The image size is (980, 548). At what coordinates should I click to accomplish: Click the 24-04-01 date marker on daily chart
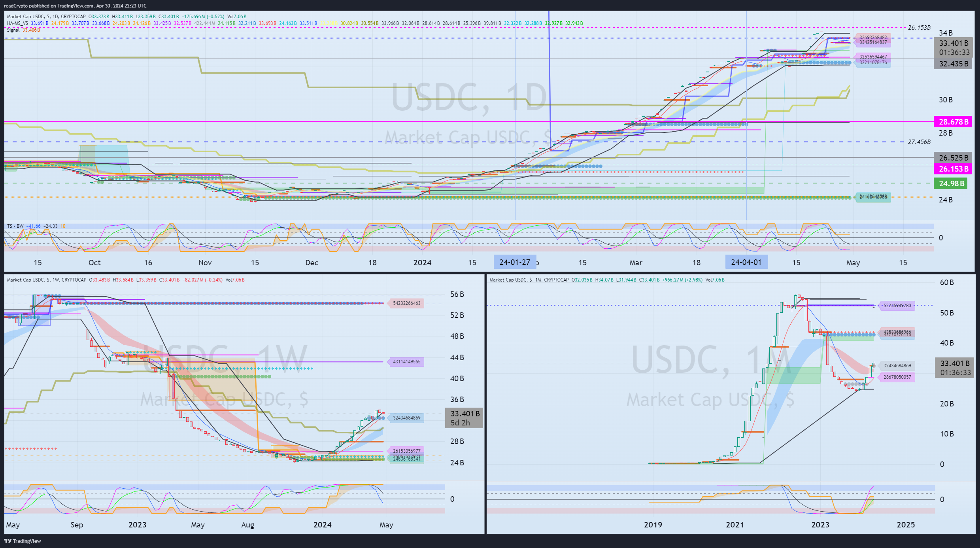tap(746, 262)
